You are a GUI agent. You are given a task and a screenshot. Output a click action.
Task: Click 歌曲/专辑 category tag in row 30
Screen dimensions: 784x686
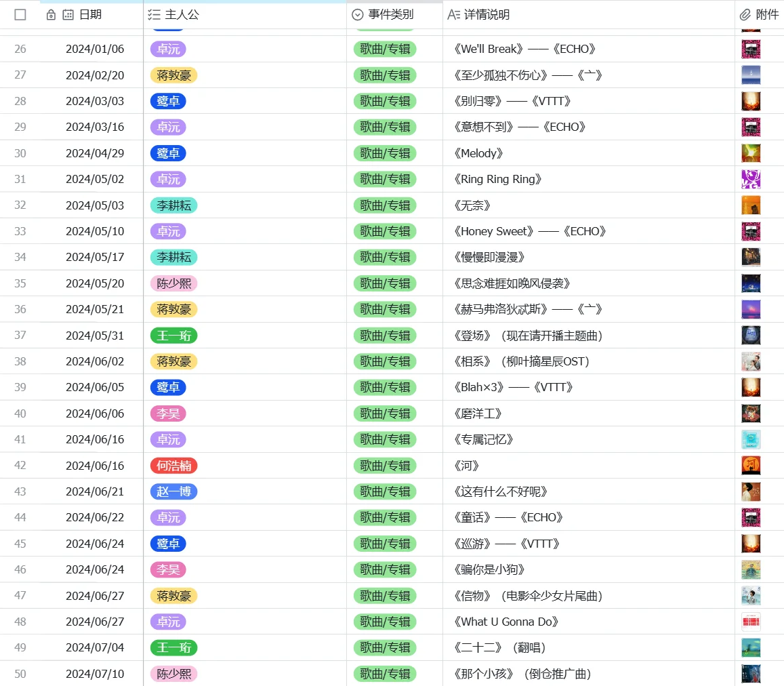(385, 153)
